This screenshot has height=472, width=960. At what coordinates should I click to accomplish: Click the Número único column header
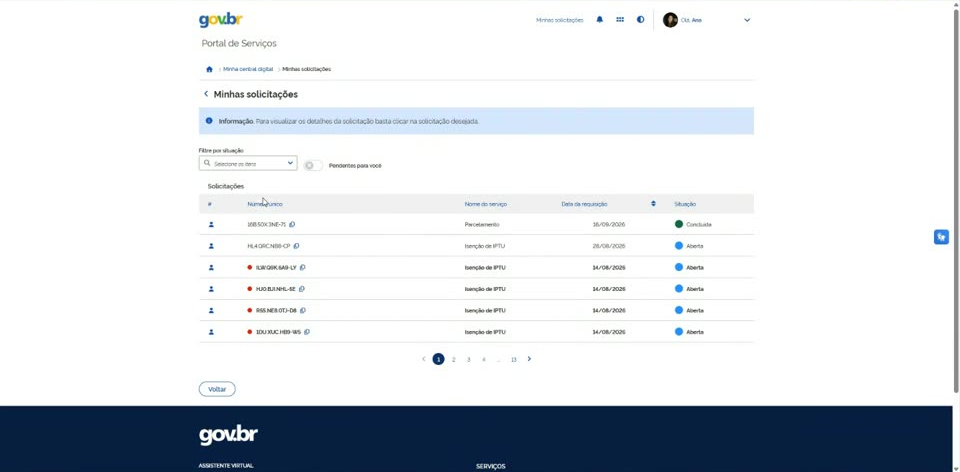(265, 204)
